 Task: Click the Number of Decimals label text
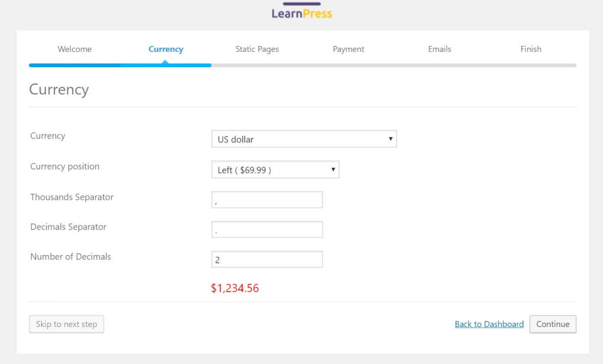click(x=71, y=256)
